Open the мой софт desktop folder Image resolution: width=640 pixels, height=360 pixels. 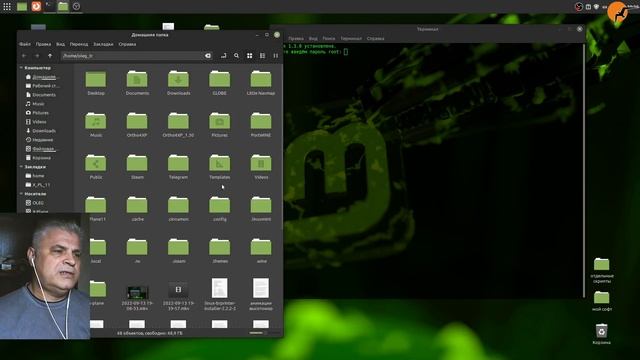(602, 298)
